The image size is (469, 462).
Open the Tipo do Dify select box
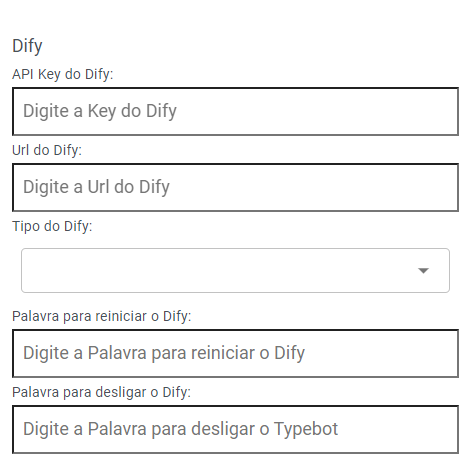pyautogui.click(x=235, y=270)
